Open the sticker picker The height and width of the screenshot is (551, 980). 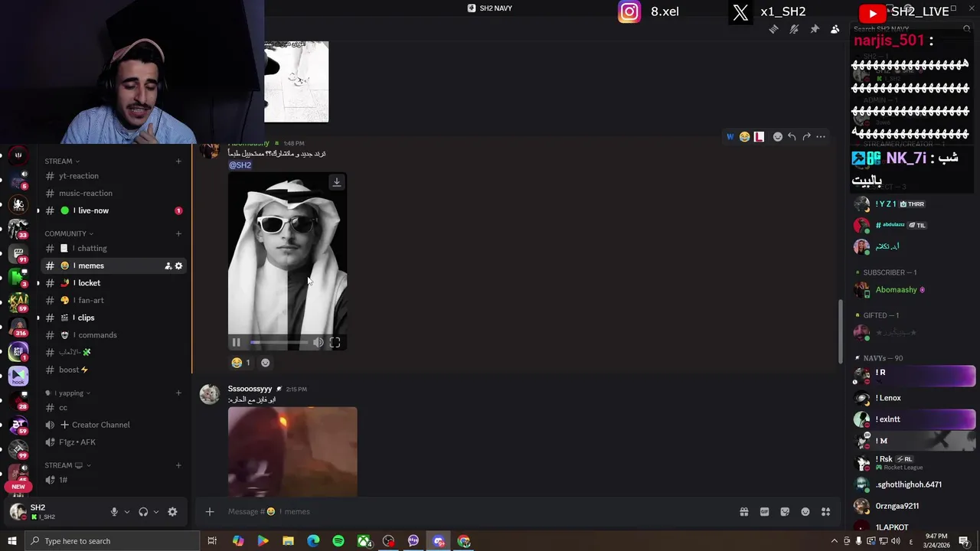coord(785,512)
